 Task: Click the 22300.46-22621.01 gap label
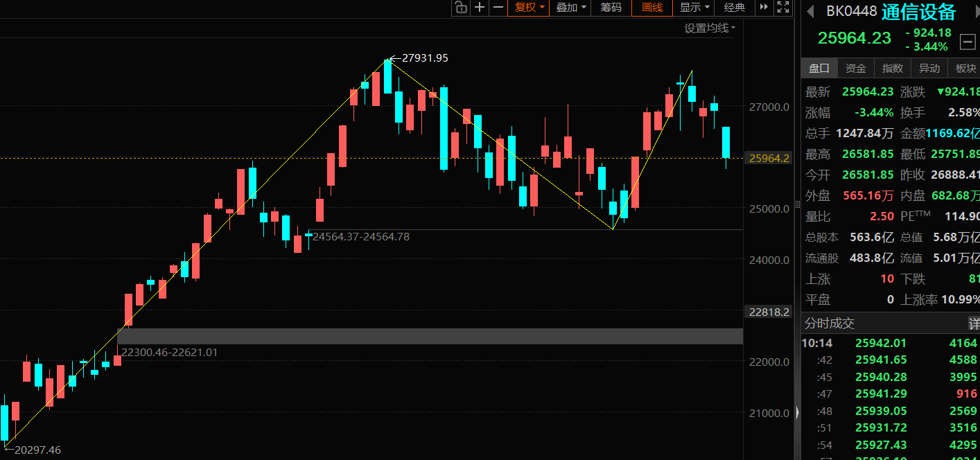coord(169,352)
